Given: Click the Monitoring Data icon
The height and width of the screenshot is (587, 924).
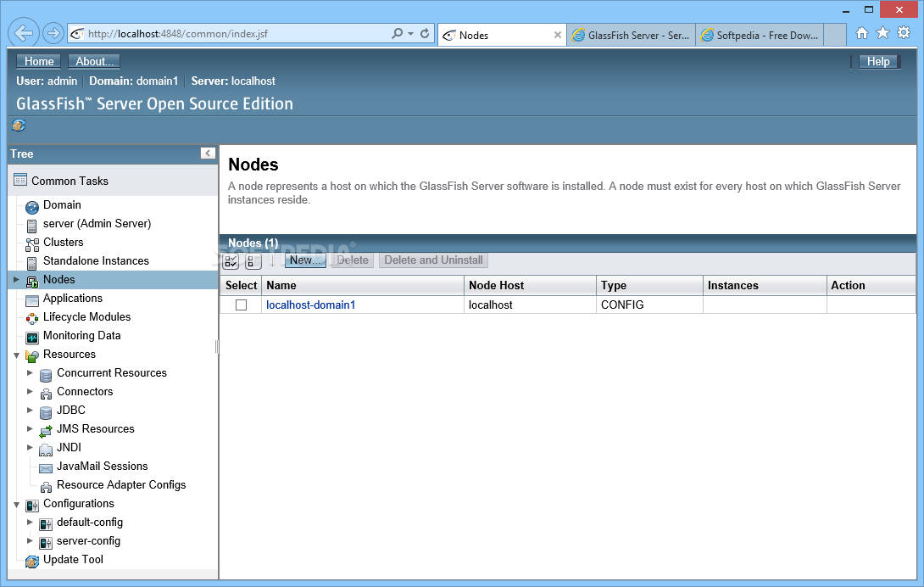Looking at the screenshot, I should (32, 338).
